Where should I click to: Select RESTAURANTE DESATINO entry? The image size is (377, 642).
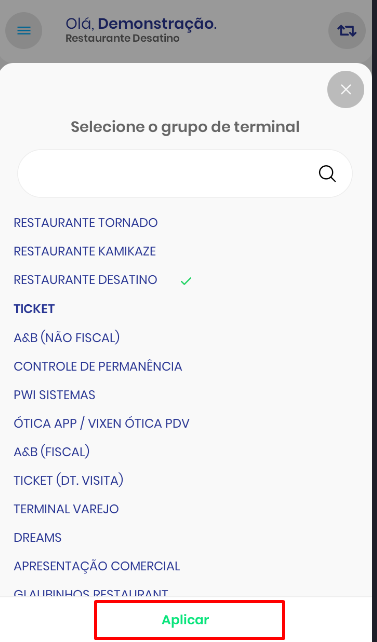pos(86,280)
